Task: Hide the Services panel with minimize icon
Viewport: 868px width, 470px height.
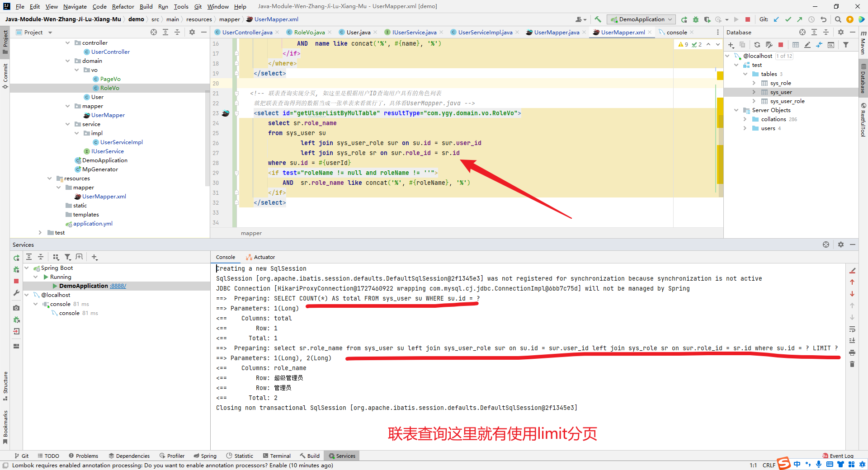Action: (853, 244)
